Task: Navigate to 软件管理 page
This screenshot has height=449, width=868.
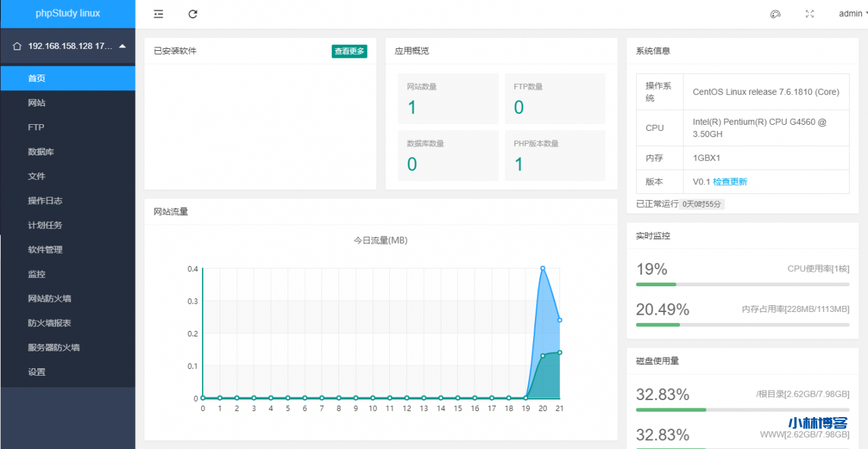Action: 45,250
